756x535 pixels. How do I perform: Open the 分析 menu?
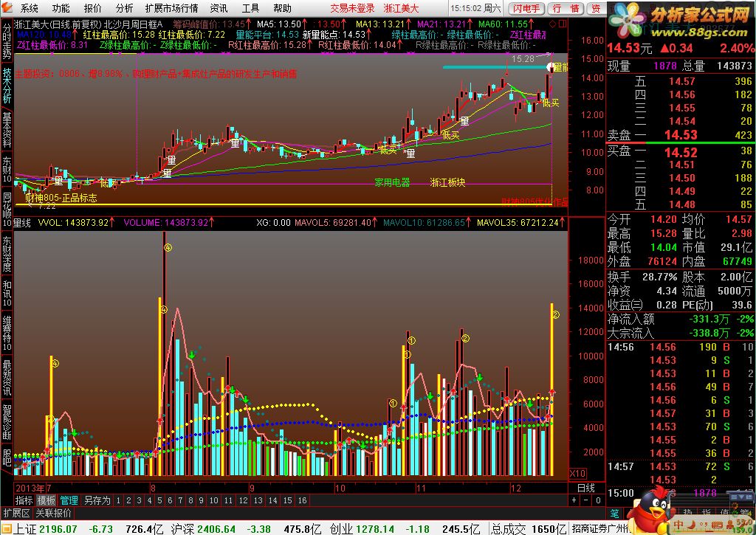click(124, 8)
